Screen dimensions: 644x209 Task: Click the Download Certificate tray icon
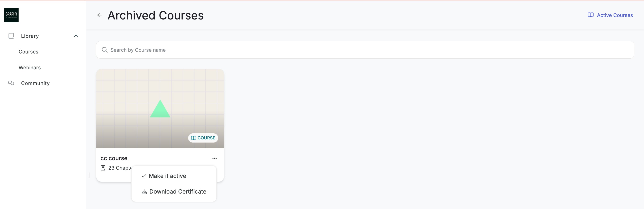144,192
